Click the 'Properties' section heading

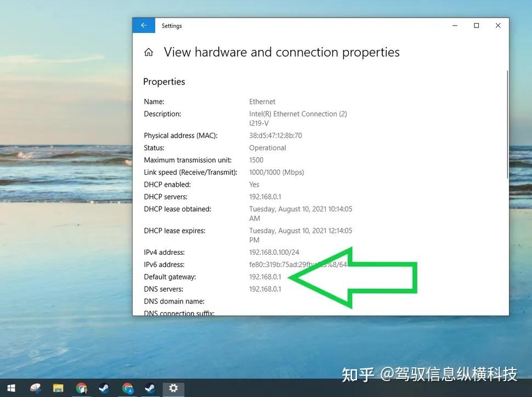pos(164,81)
